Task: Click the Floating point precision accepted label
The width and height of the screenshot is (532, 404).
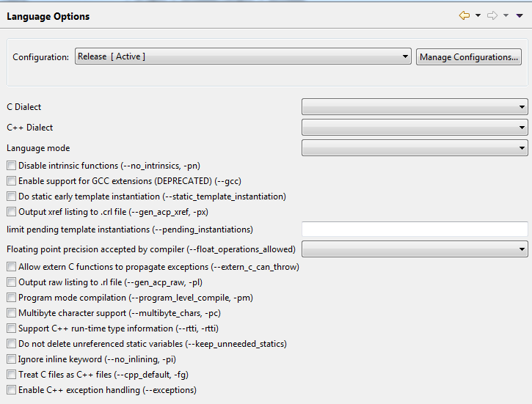Action: coord(151,249)
